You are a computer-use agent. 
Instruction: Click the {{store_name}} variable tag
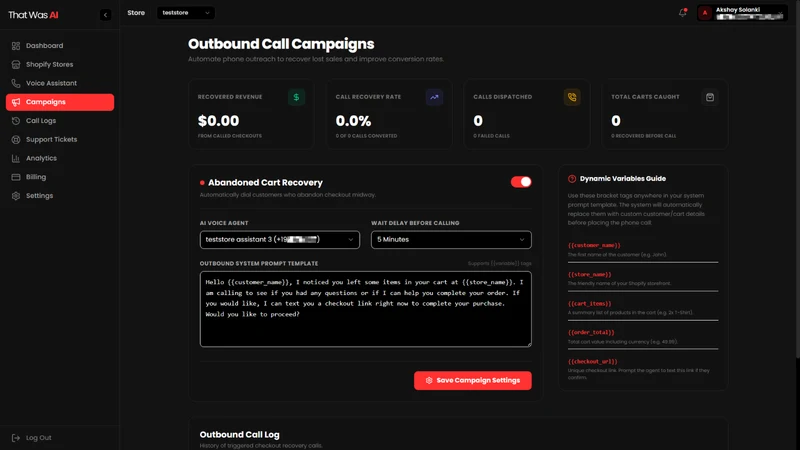589,274
